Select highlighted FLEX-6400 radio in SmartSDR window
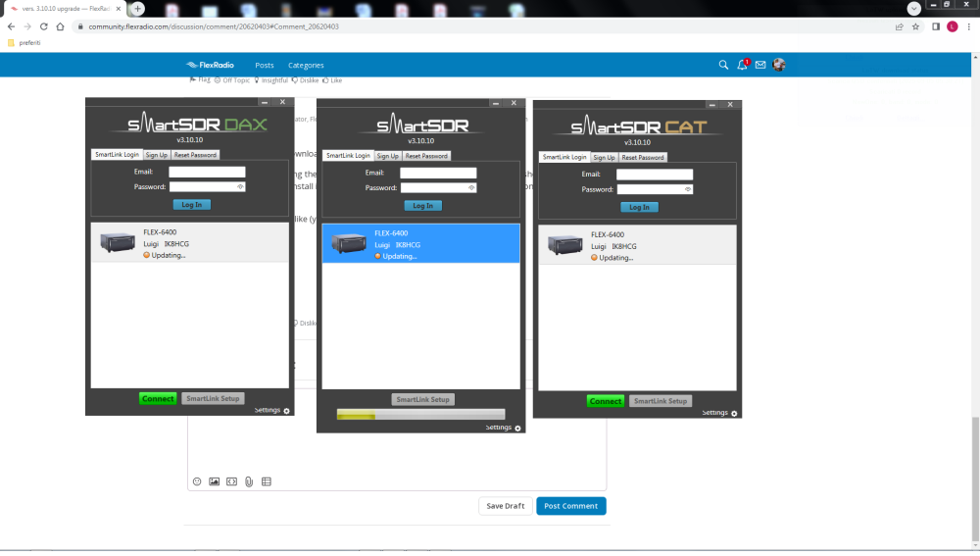 (420, 244)
